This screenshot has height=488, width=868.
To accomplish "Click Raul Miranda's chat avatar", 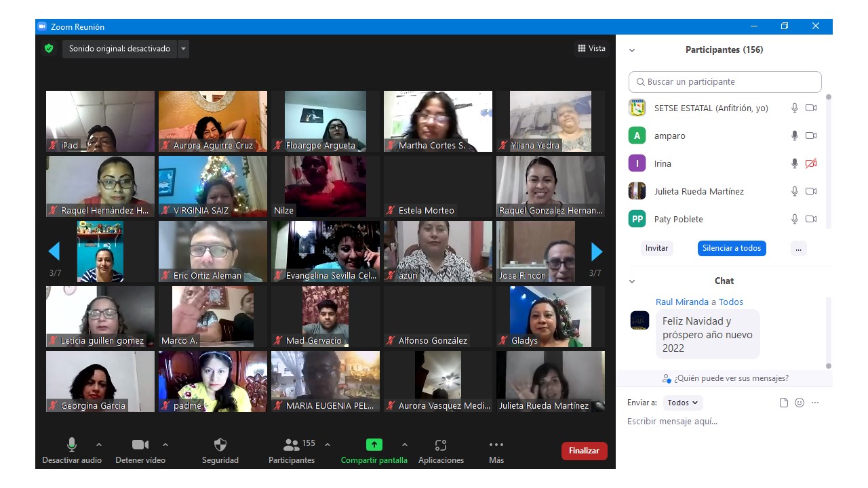I will click(x=639, y=320).
